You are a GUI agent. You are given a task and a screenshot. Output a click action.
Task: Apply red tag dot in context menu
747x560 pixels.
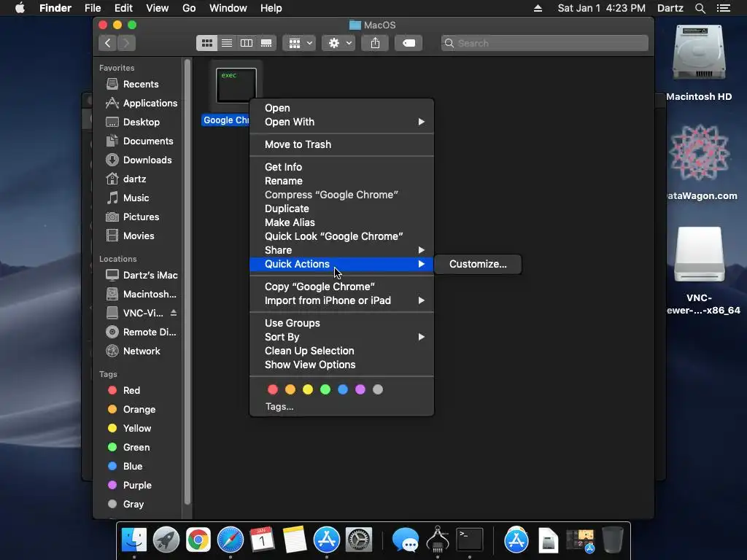(x=273, y=389)
